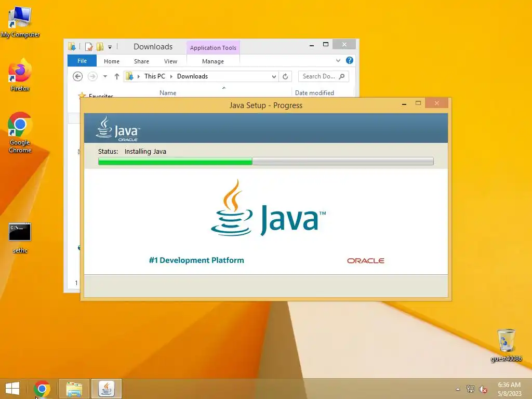Launch Firefox from the desktop
This screenshot has width=532, height=399.
pyautogui.click(x=20, y=75)
